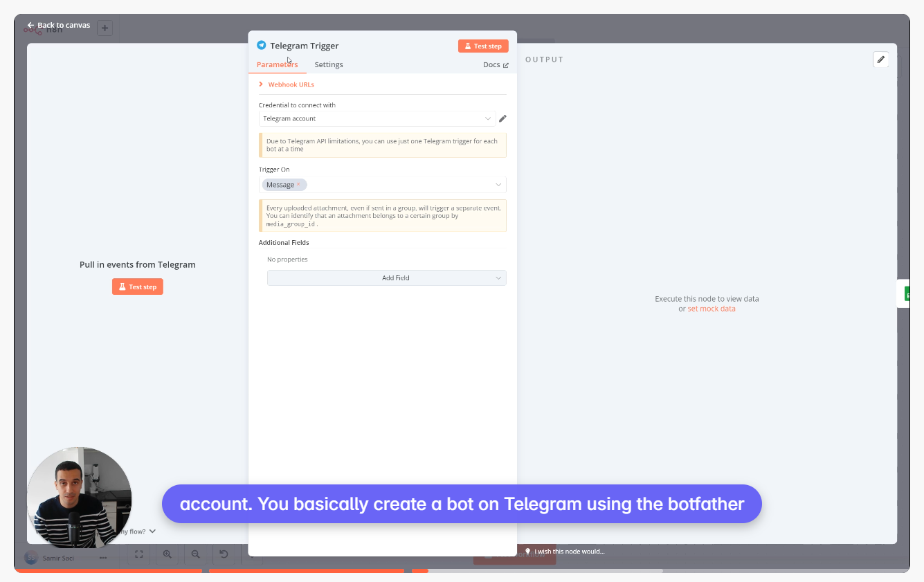Image resolution: width=924 pixels, height=582 pixels.
Task: Click the Additional Fields label
Action: [284, 243]
